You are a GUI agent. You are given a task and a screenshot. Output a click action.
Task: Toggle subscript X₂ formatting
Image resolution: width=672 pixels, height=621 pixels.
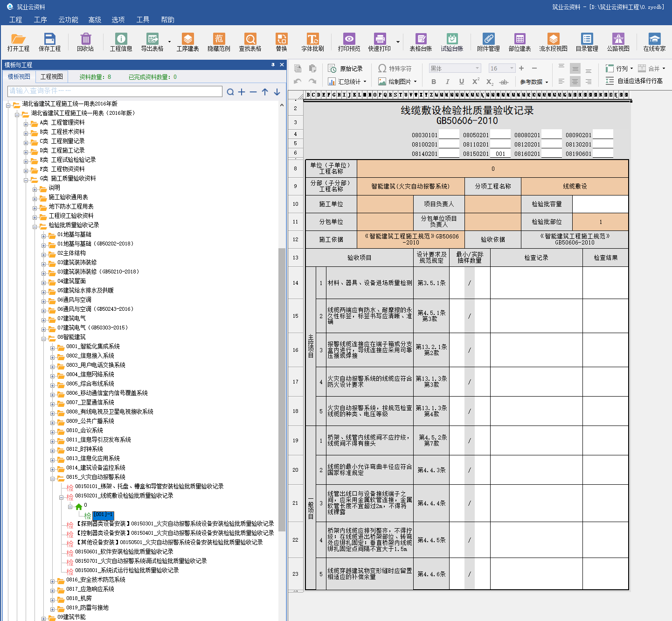tap(490, 82)
